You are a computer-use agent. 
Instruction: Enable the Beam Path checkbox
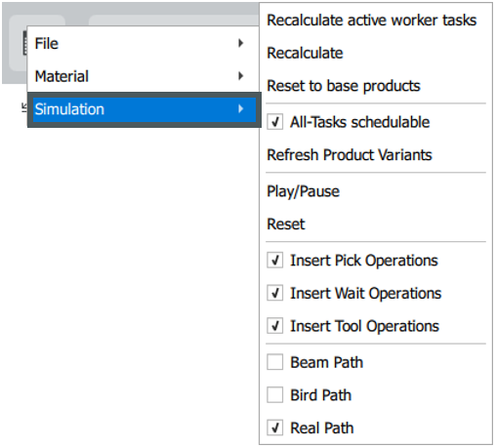(x=275, y=362)
